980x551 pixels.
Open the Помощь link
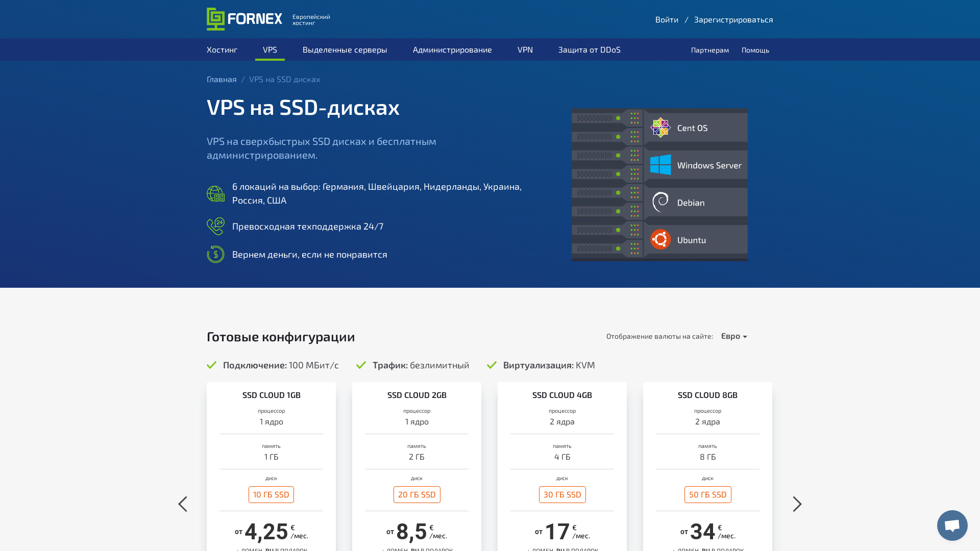pyautogui.click(x=755, y=50)
